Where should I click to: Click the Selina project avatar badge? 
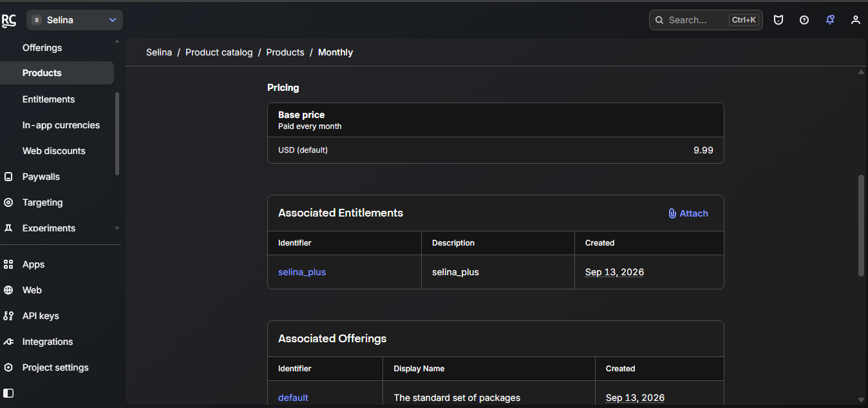[37, 20]
